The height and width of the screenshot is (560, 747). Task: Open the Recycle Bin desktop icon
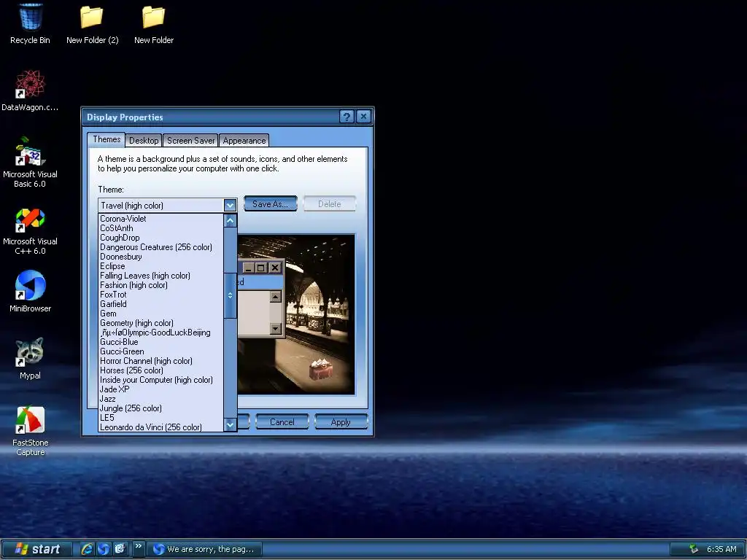pyautogui.click(x=30, y=24)
